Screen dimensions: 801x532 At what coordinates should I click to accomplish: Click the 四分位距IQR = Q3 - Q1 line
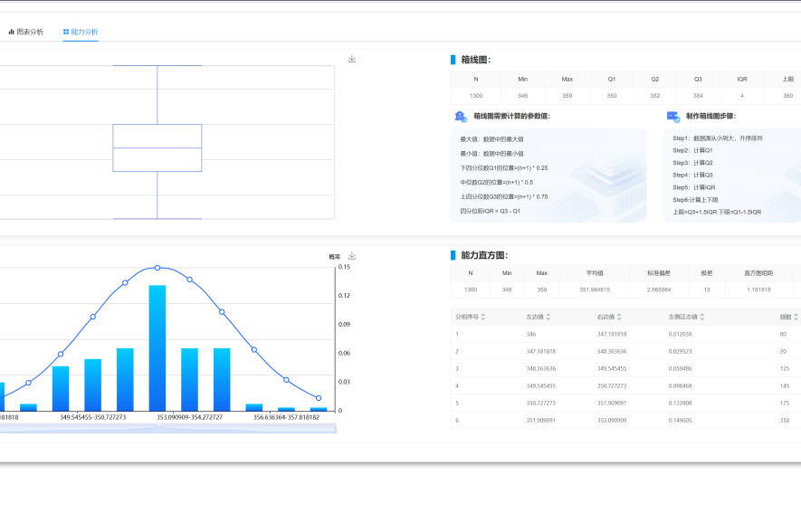490,211
